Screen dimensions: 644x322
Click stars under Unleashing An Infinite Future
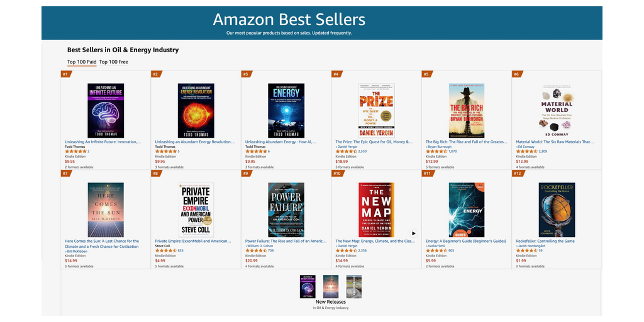click(75, 152)
